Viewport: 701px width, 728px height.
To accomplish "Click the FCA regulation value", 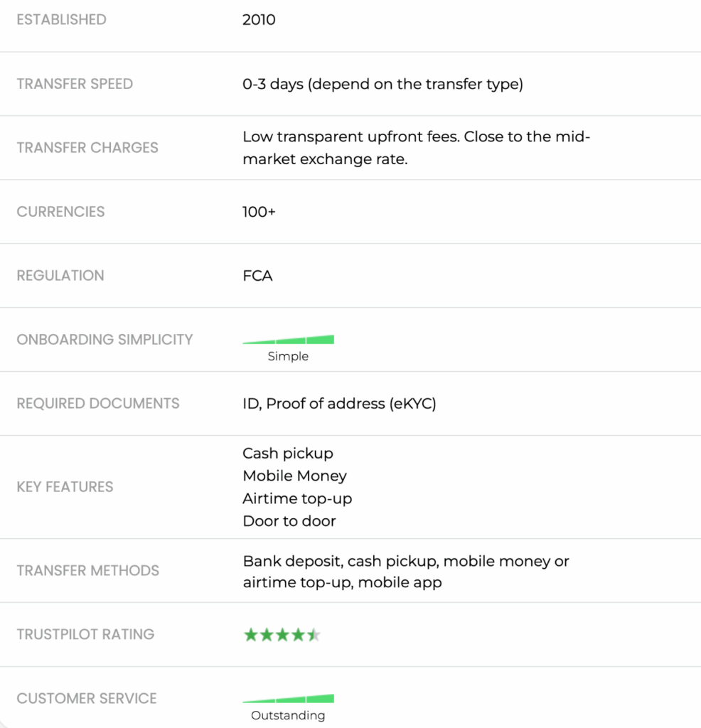I will click(257, 276).
